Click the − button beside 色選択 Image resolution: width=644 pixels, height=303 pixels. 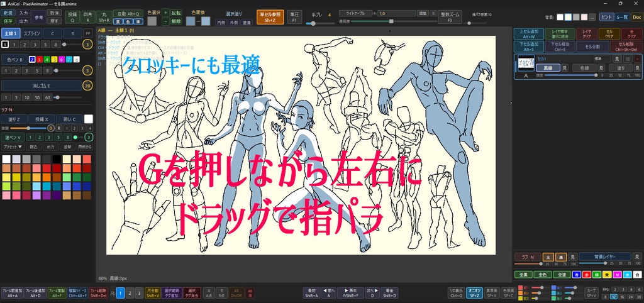165,21
